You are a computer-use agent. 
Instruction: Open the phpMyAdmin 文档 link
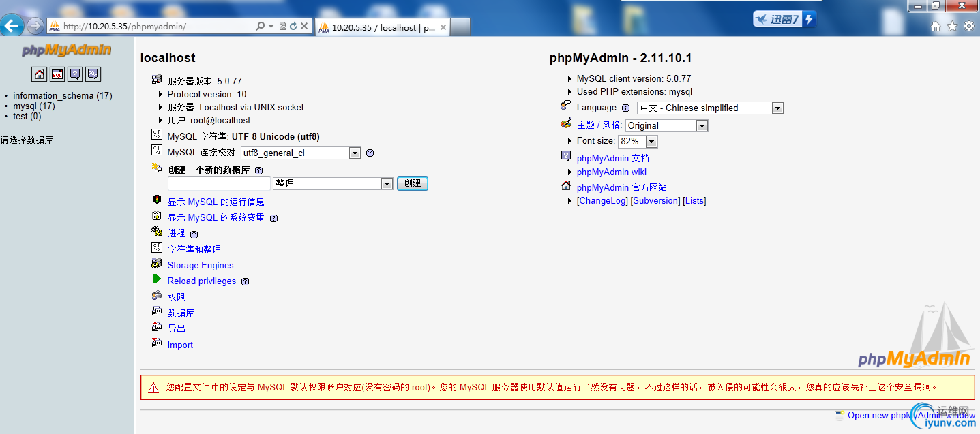tap(613, 158)
